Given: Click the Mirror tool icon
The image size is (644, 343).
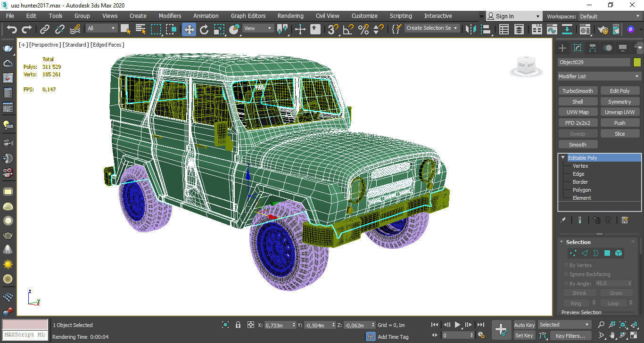Looking at the screenshot, I should point(471,29).
